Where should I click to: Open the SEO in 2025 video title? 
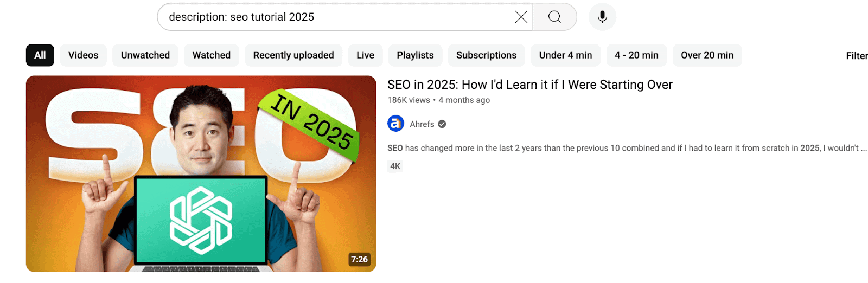click(529, 85)
